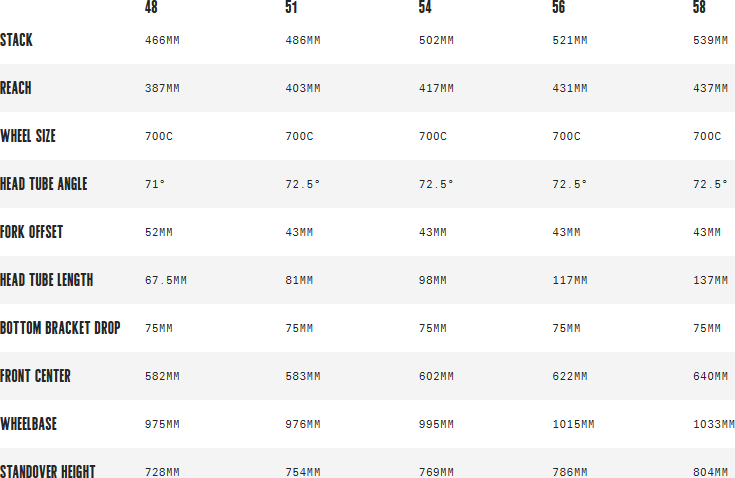The height and width of the screenshot is (478, 735).
Task: Select the Head Tube Angle row label
Action: pyautogui.click(x=44, y=184)
